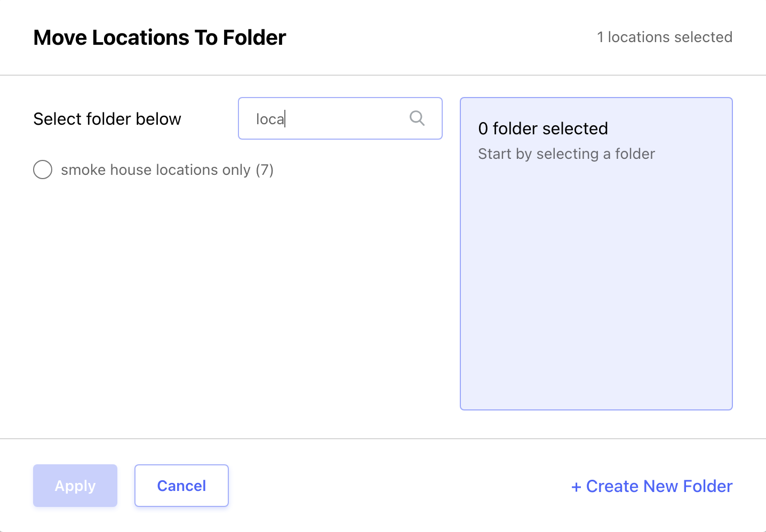766x532 pixels.
Task: Click the '(7)' count next to smoke house
Action: (265, 170)
